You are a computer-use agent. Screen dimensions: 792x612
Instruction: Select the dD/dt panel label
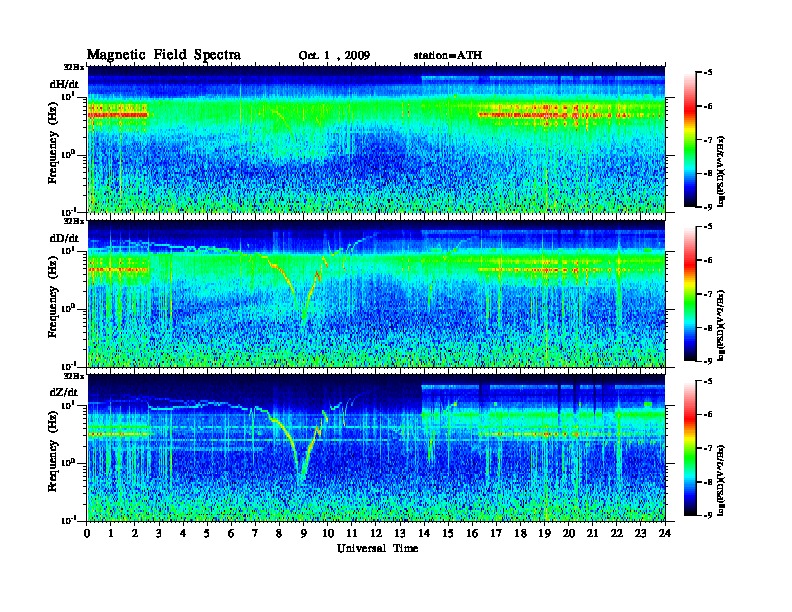click(64, 238)
